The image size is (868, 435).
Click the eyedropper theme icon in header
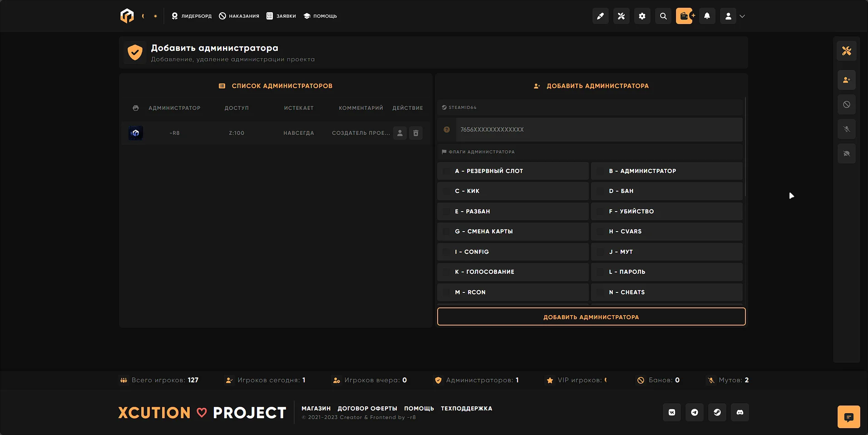(x=600, y=16)
